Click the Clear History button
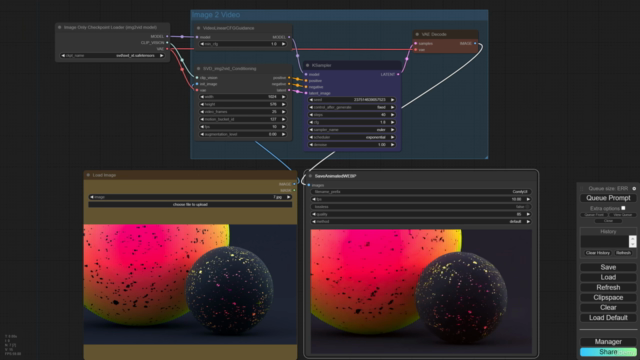This screenshot has height=360, width=640. pyautogui.click(x=598, y=253)
